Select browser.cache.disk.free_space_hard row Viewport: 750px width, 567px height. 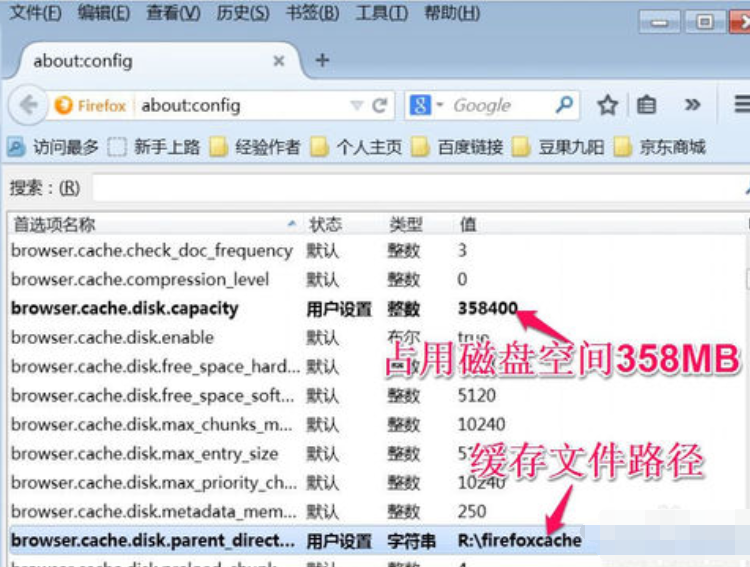pyautogui.click(x=377, y=367)
